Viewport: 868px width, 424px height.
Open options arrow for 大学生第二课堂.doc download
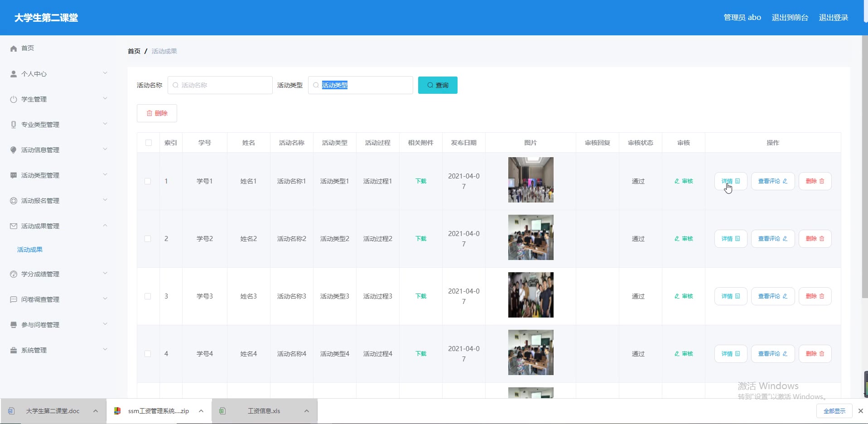96,411
